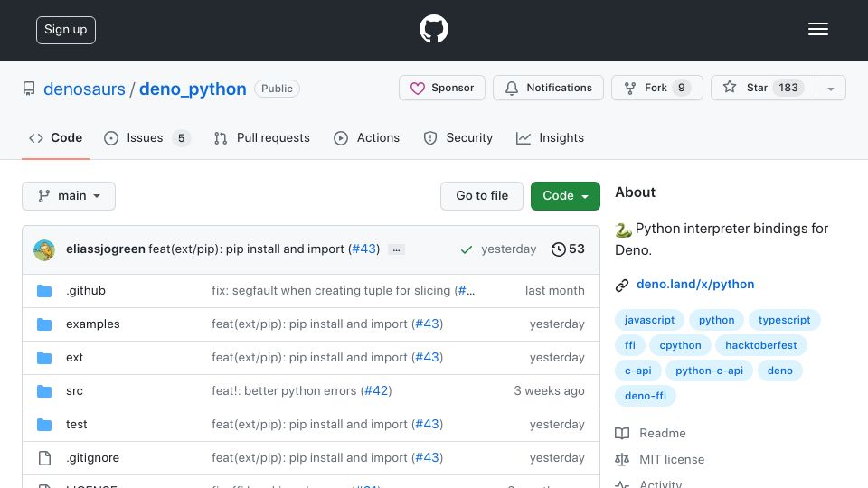Open the Security tab
The height and width of the screenshot is (488, 868).
pos(458,137)
